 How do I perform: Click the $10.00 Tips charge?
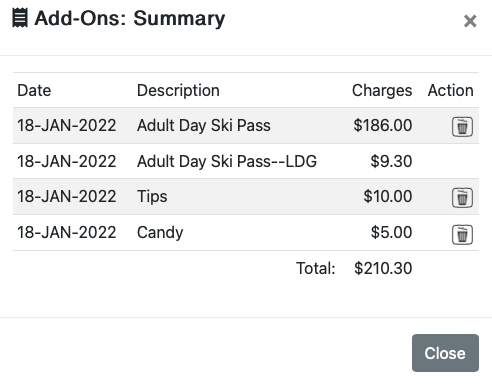click(388, 196)
